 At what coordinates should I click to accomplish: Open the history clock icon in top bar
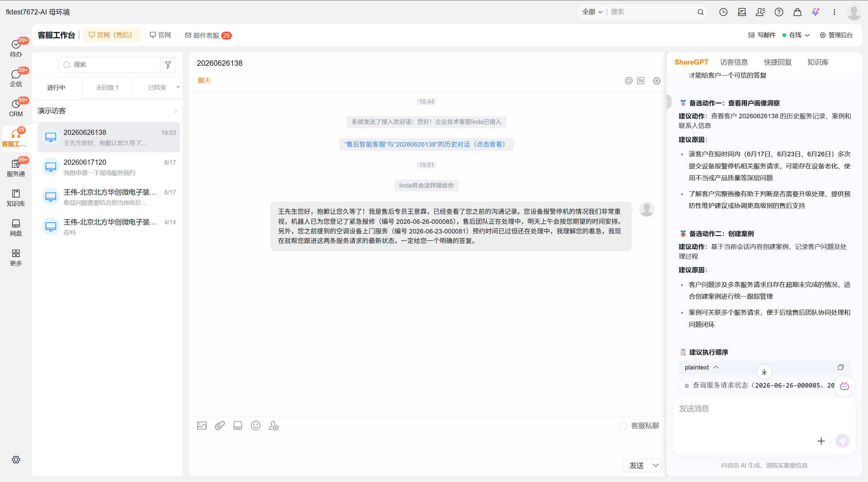pos(723,12)
